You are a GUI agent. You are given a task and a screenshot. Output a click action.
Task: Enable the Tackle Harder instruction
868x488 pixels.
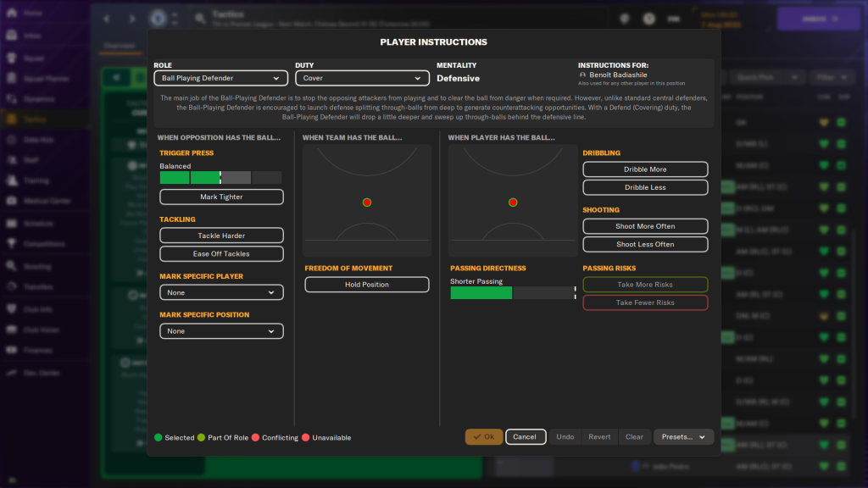point(221,236)
